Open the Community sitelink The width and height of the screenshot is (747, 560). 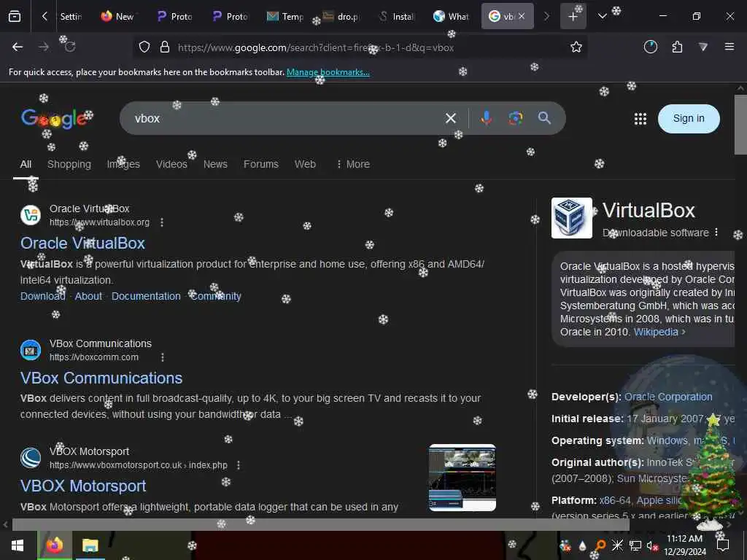point(216,296)
